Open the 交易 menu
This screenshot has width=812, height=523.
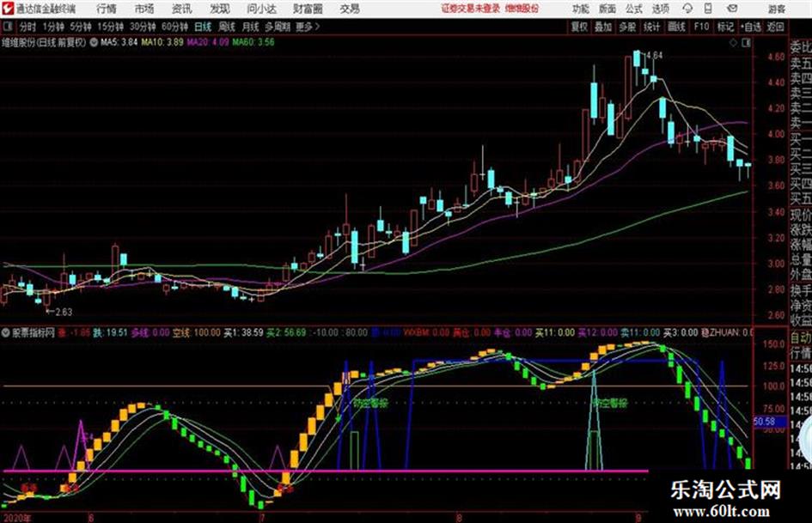click(x=350, y=9)
